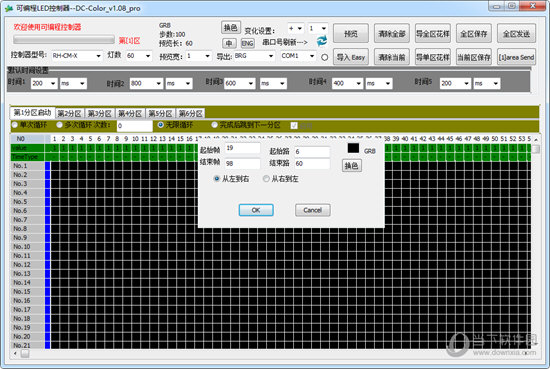Switch to the 第2分区 tab
Viewport: 550px width, 369px height.
(x=69, y=114)
